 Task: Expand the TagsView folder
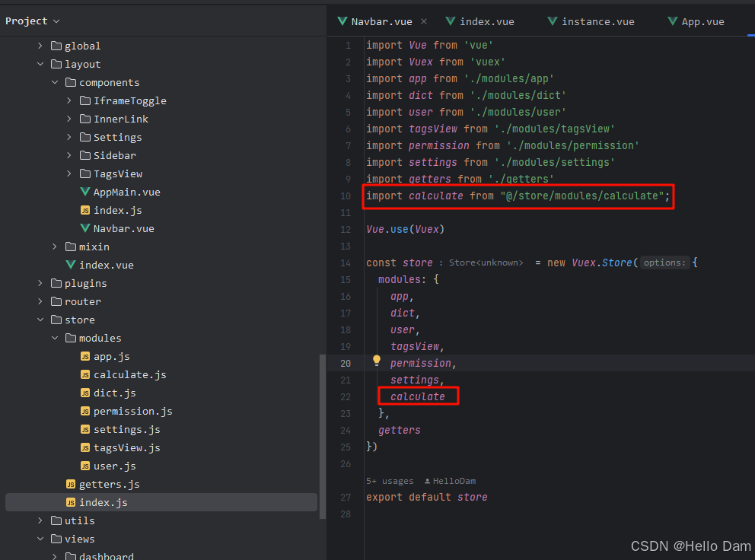(x=68, y=173)
